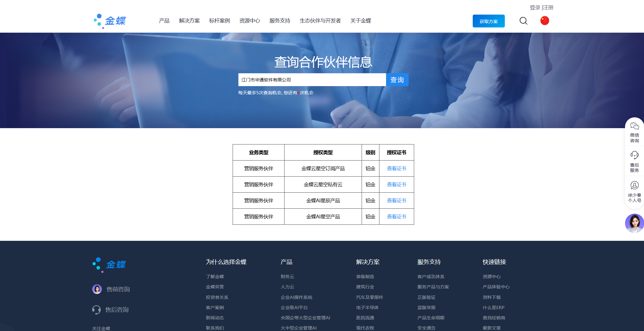Open footer link 医药流通
The image size is (644, 331).
(x=365, y=318)
